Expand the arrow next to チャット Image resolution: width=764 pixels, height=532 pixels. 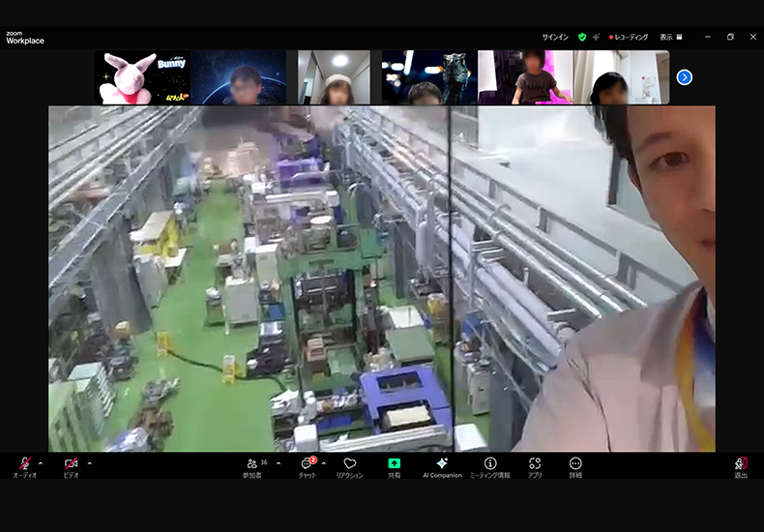pos(324,463)
